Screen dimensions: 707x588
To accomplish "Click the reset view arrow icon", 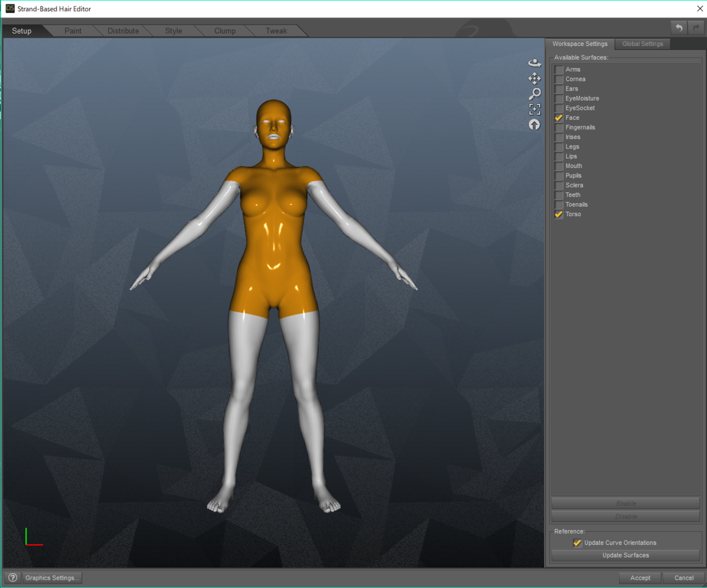I will point(534,124).
